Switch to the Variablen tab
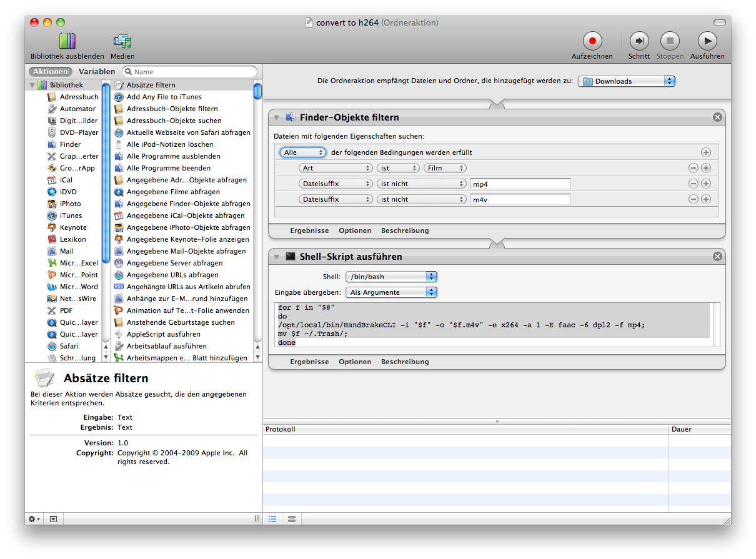756x559 pixels. coord(97,72)
